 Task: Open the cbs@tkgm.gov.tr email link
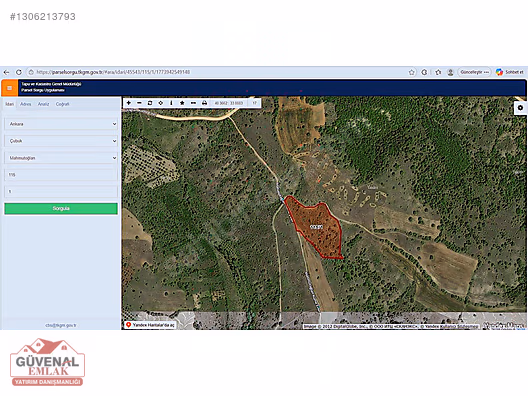[61, 325]
